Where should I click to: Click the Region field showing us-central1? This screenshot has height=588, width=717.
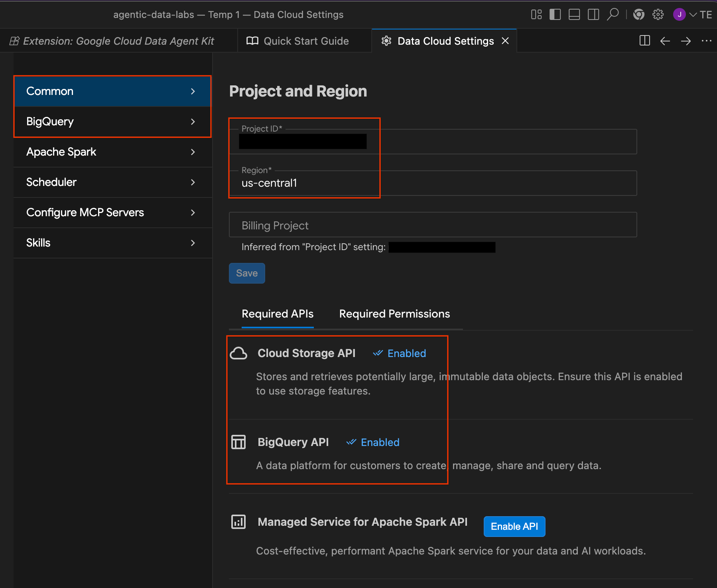433,183
